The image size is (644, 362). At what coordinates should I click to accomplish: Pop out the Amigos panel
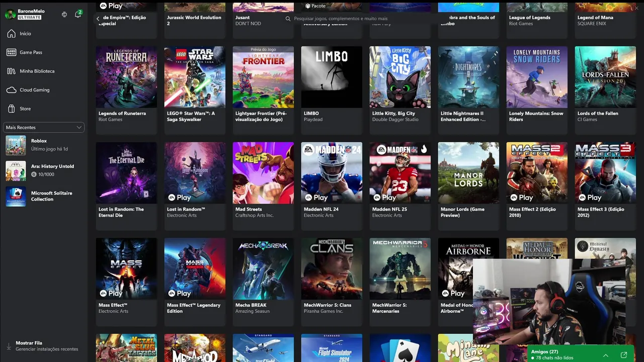[x=624, y=355]
